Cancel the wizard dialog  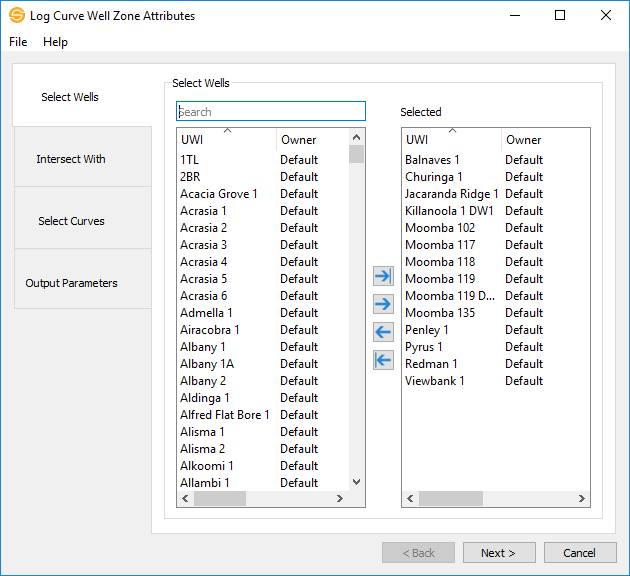coord(579,553)
